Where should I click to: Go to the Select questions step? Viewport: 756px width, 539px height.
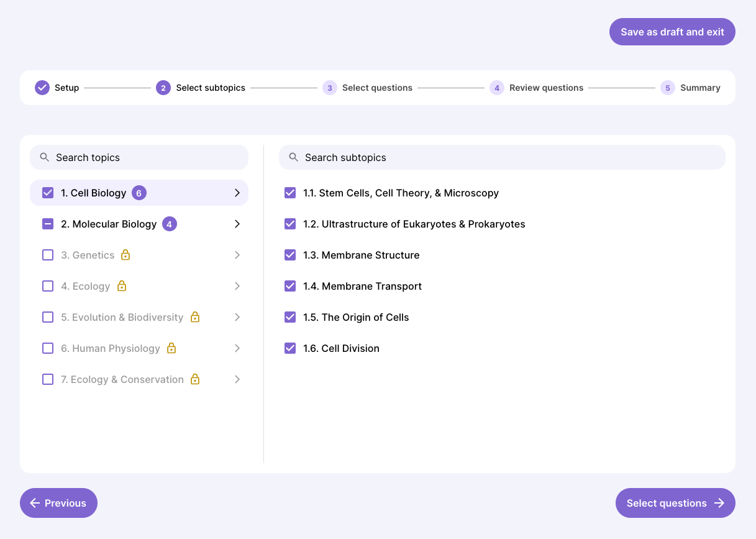click(675, 503)
